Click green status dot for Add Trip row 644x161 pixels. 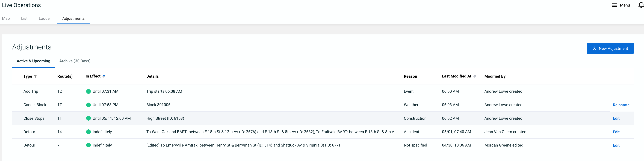(88, 91)
